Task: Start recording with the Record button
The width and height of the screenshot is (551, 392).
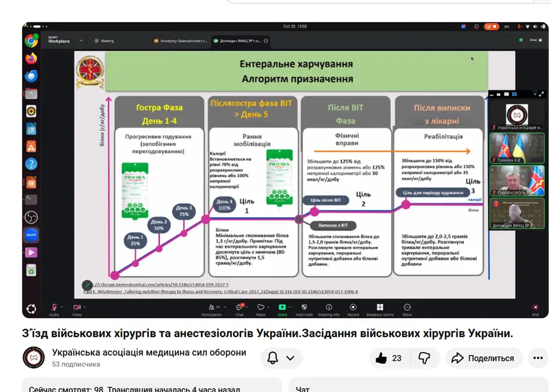Action: coord(353,308)
